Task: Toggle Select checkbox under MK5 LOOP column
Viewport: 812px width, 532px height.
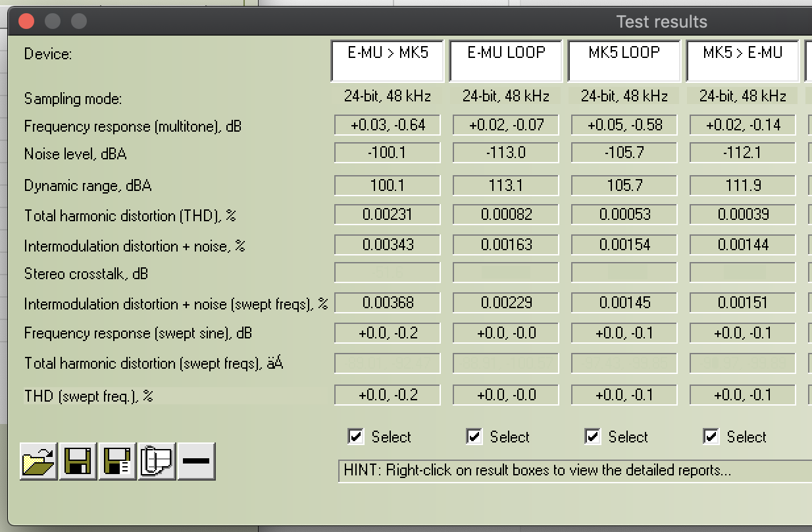Action: 592,436
